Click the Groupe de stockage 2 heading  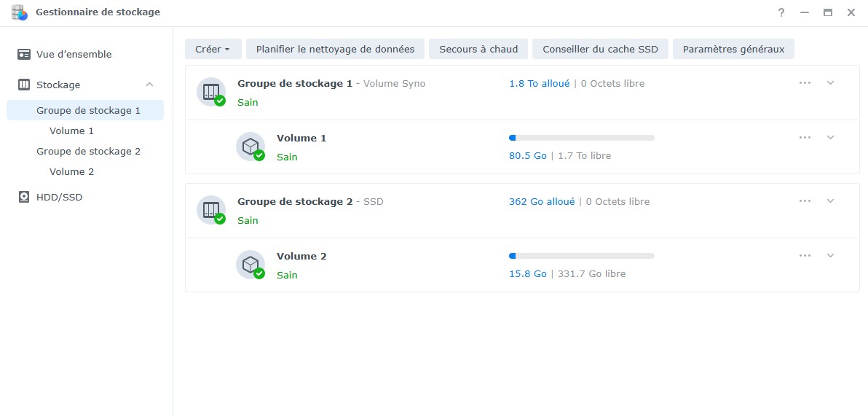295,202
